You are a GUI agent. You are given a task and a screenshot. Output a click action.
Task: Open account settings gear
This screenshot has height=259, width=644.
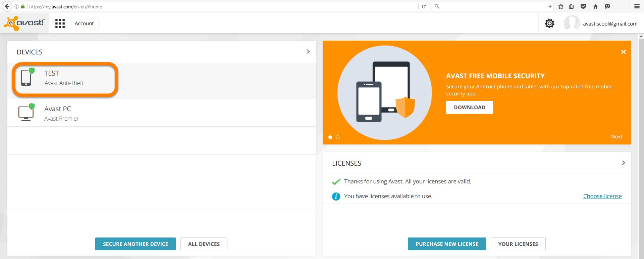point(549,24)
